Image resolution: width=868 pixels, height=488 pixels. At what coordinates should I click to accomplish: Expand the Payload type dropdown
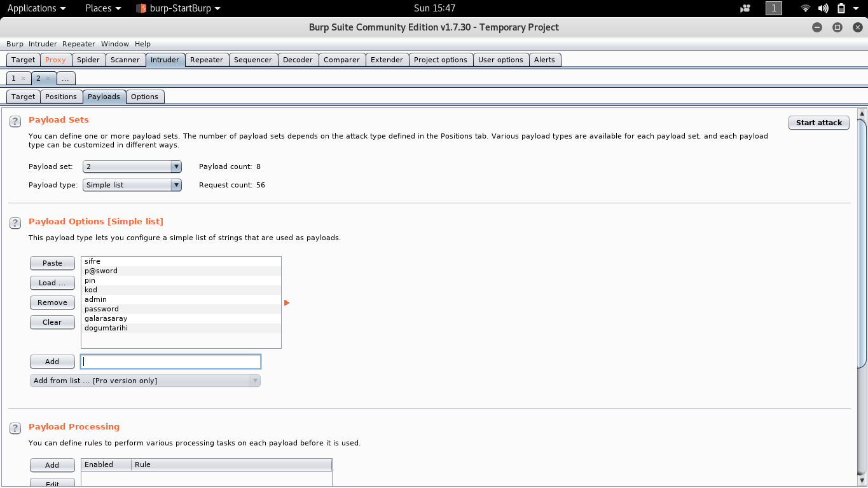(132, 185)
